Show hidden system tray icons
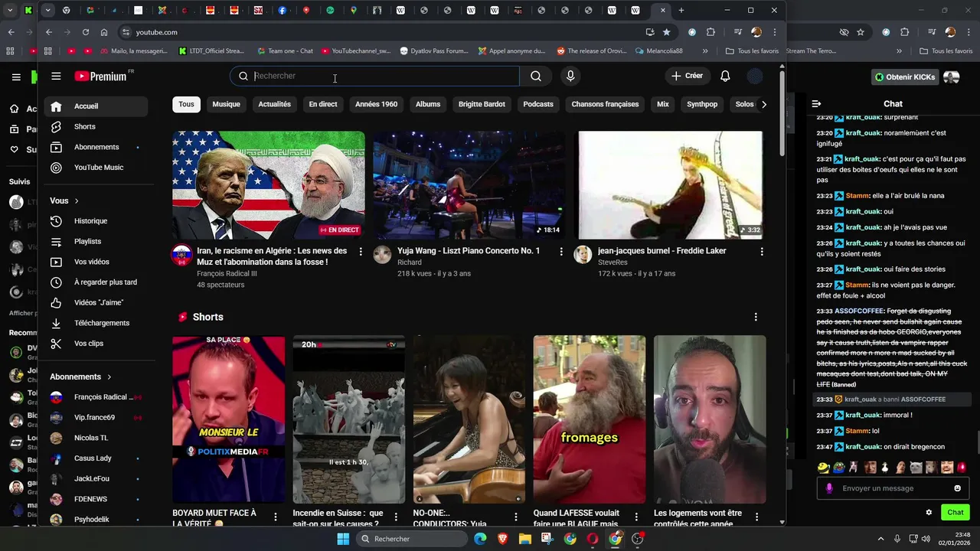Viewport: 980px width, 551px height. pyautogui.click(x=880, y=539)
